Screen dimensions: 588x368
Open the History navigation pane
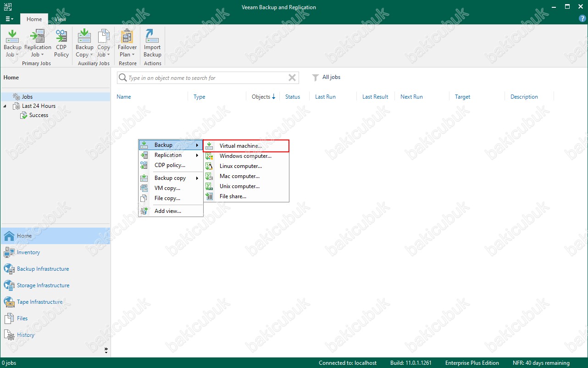55,335
